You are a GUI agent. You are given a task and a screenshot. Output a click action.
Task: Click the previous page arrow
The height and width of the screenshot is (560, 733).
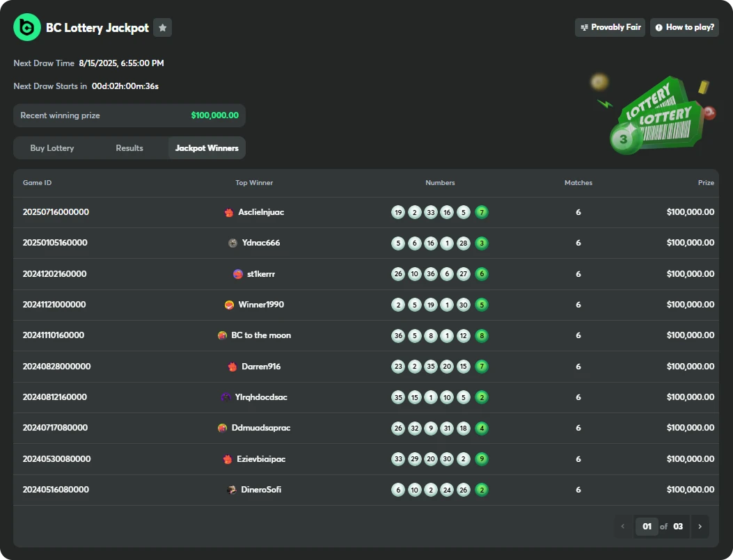[x=623, y=527]
